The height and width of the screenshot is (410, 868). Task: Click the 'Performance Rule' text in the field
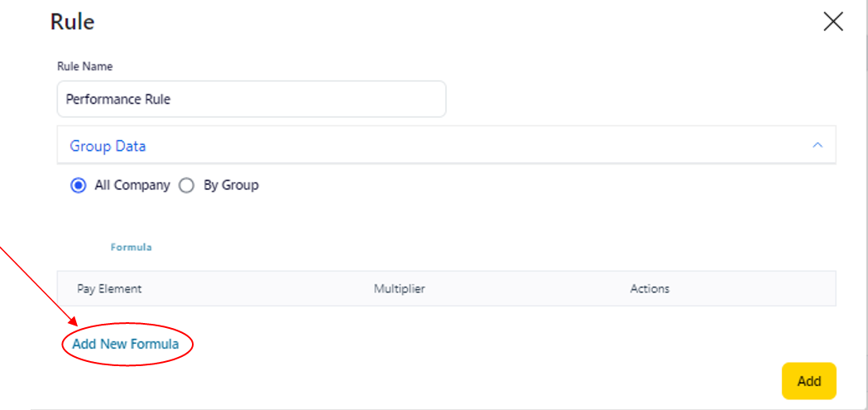(x=117, y=99)
